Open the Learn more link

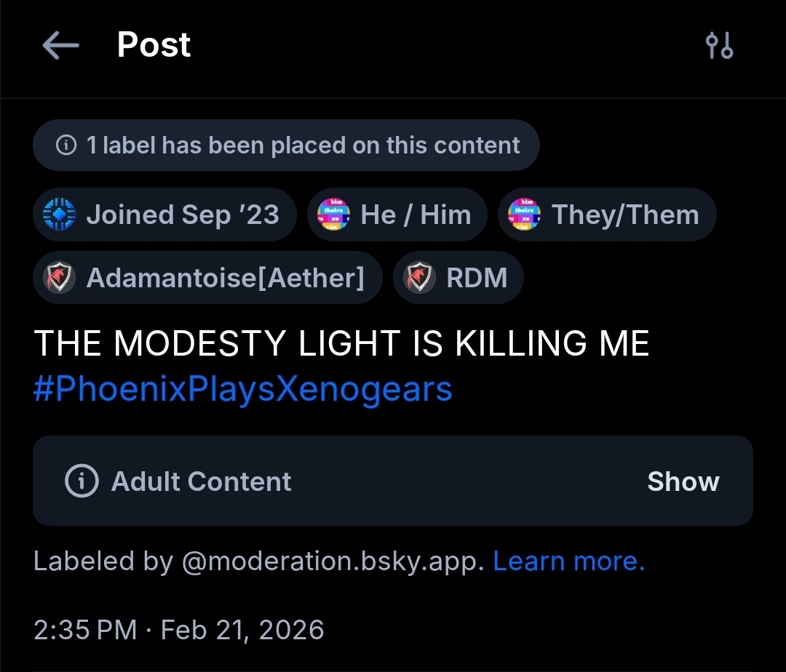(x=569, y=561)
